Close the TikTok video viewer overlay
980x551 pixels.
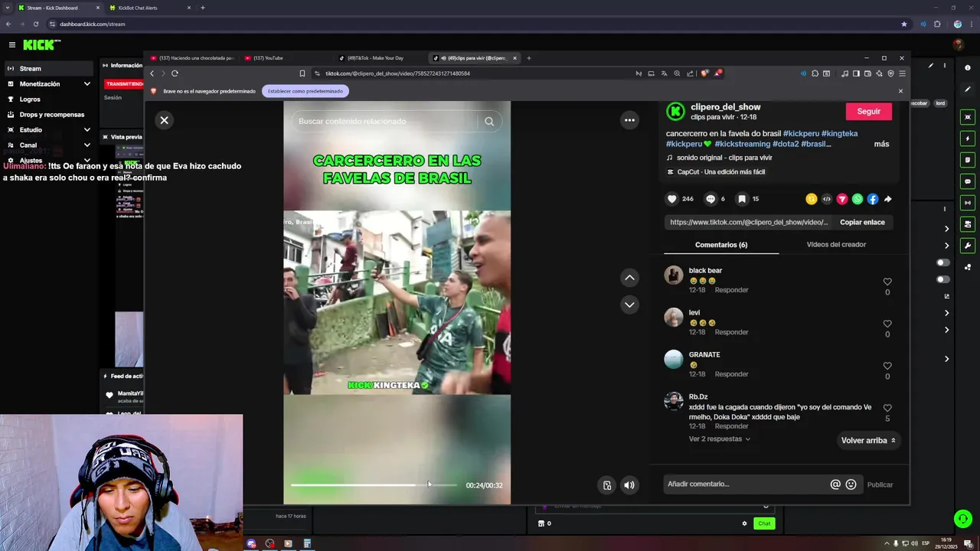coord(164,120)
